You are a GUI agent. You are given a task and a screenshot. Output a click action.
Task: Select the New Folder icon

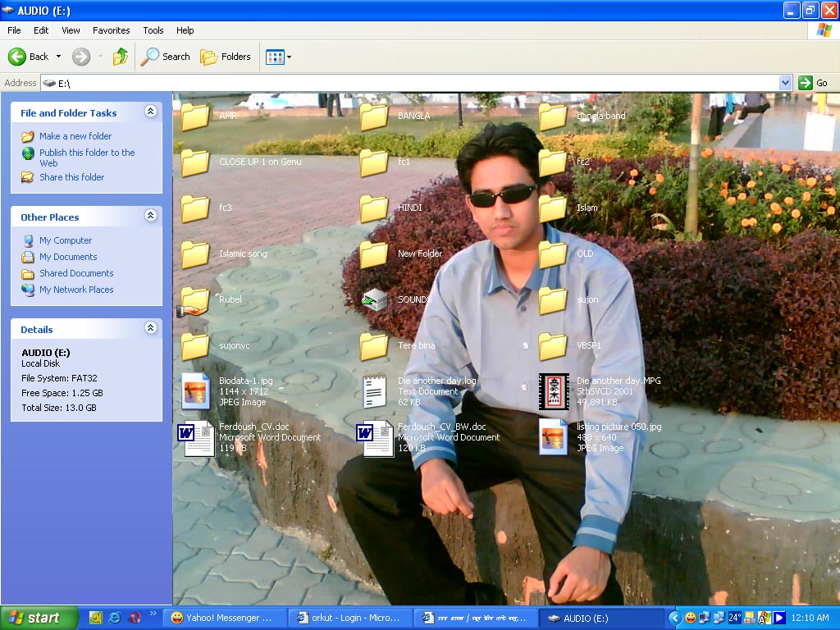coord(374,254)
